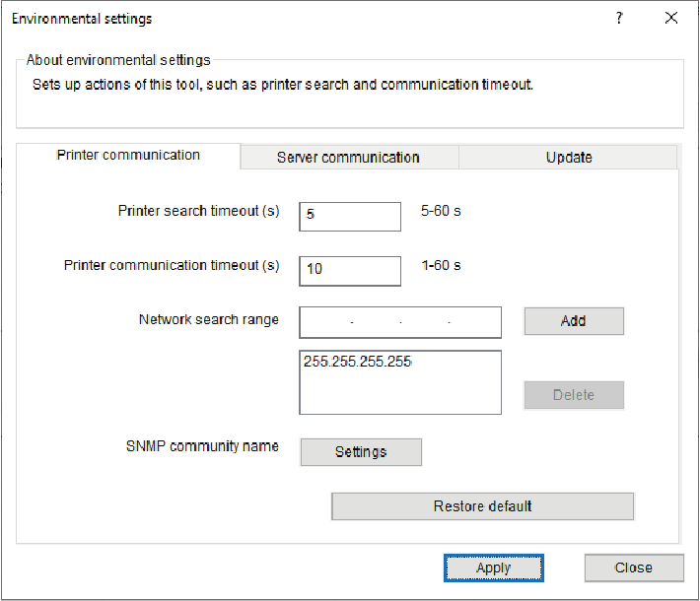Close the dialog using the title bar X

pos(671,19)
